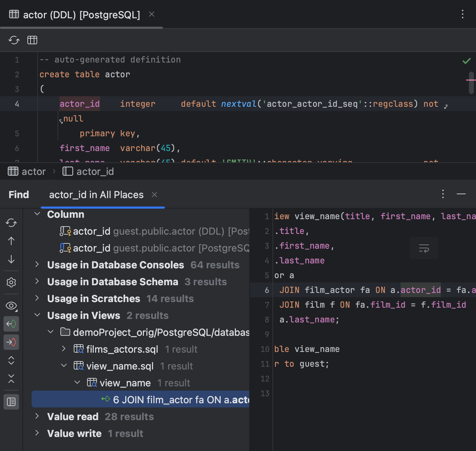476x451 pixels.
Task: Click the refresh icon in the DDL toolbar
Action: (14, 40)
